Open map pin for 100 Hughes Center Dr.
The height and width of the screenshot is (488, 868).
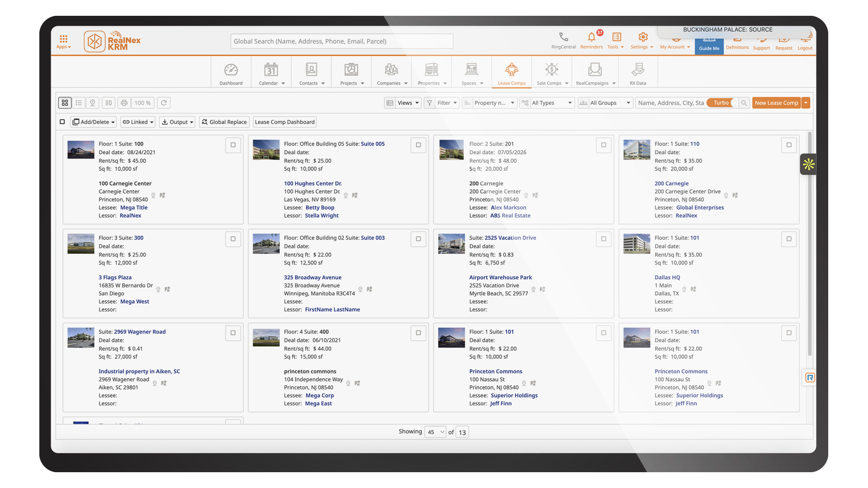[346, 195]
